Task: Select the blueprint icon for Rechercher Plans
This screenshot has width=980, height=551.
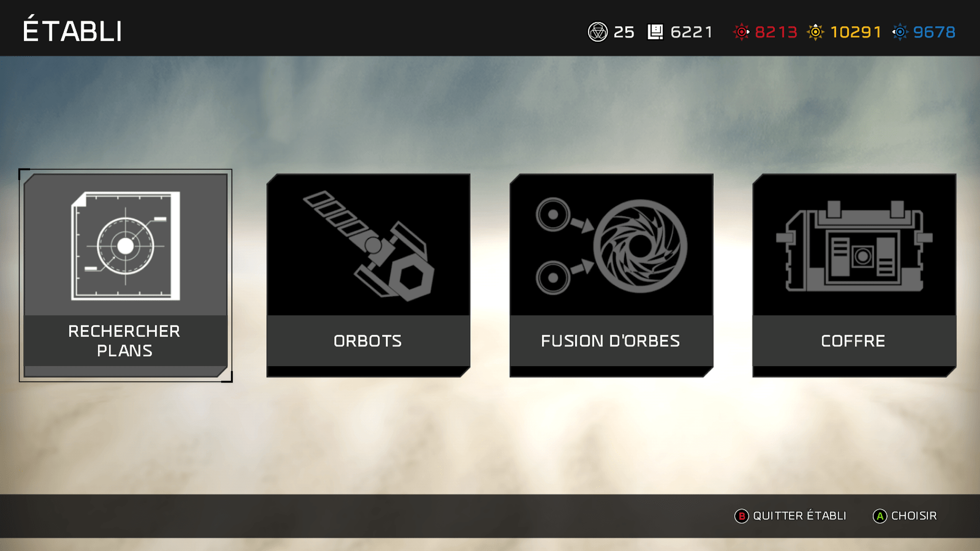Action: [126, 246]
